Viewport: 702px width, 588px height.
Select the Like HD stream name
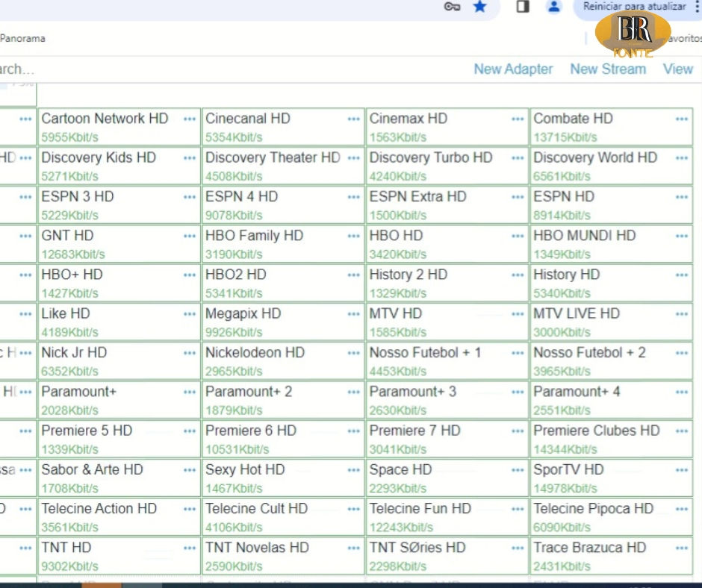66,313
